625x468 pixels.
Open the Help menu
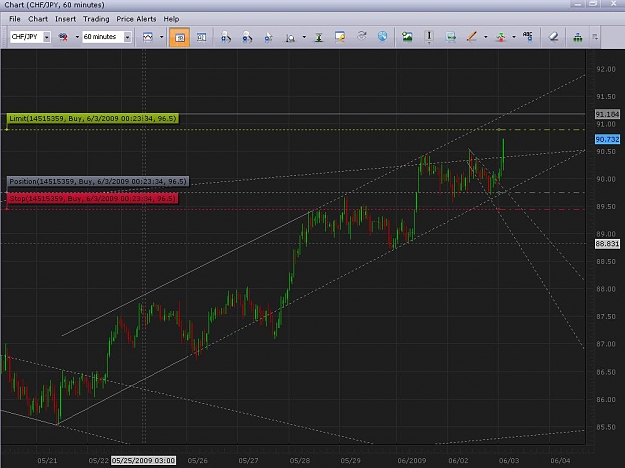point(171,19)
